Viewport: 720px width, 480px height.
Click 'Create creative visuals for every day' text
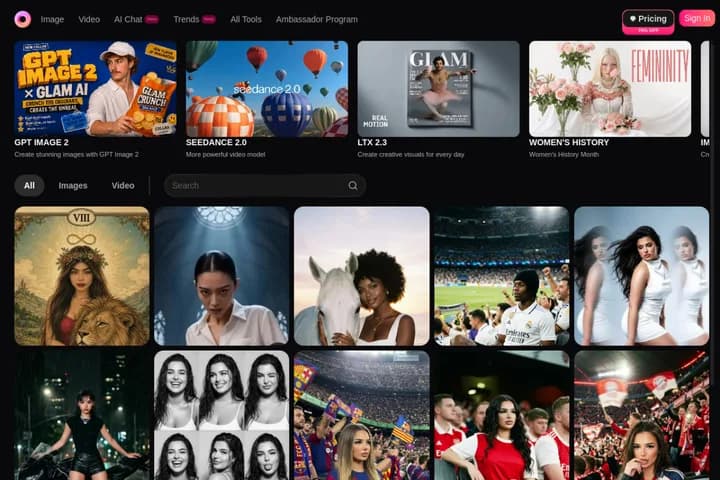[x=411, y=154]
